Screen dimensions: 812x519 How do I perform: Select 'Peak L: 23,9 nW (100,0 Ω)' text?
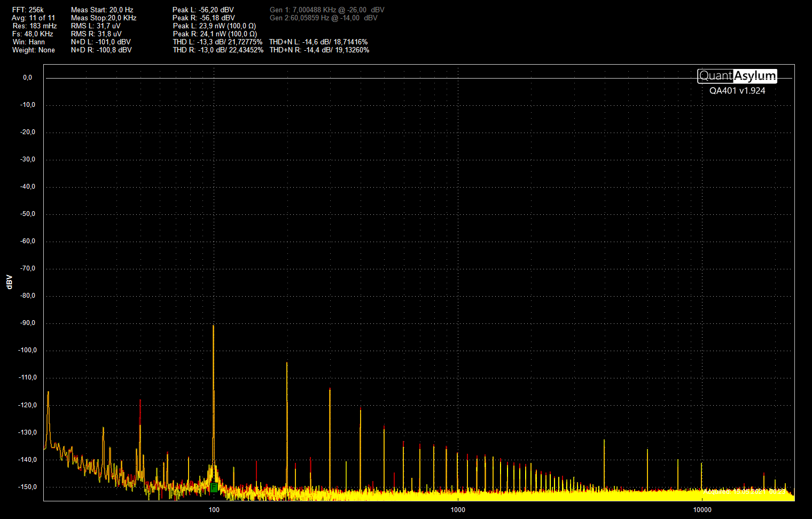[214, 26]
